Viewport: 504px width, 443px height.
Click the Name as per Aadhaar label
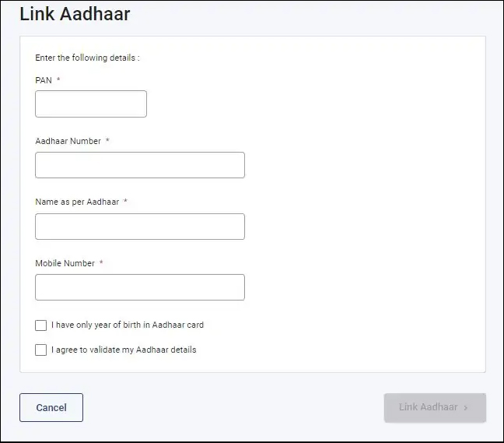tap(77, 202)
